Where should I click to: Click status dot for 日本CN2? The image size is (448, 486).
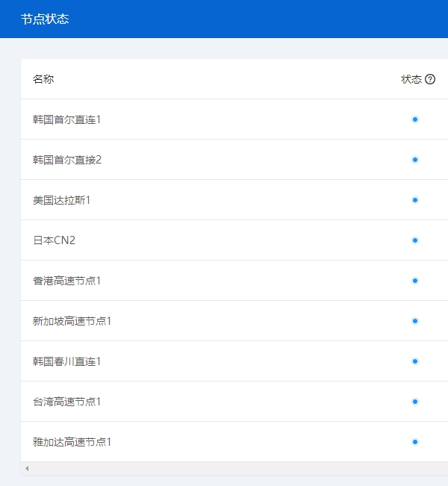pyautogui.click(x=415, y=240)
